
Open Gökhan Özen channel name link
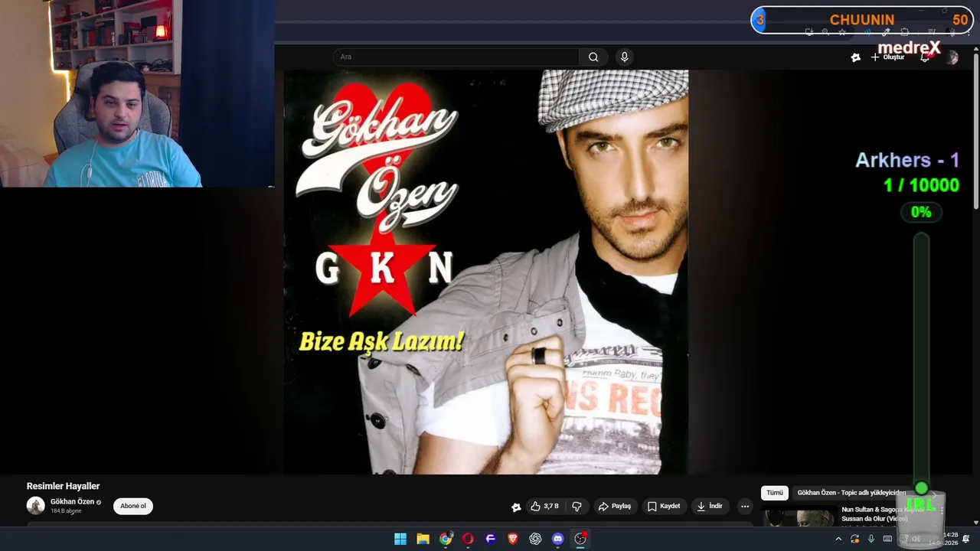[x=73, y=502]
